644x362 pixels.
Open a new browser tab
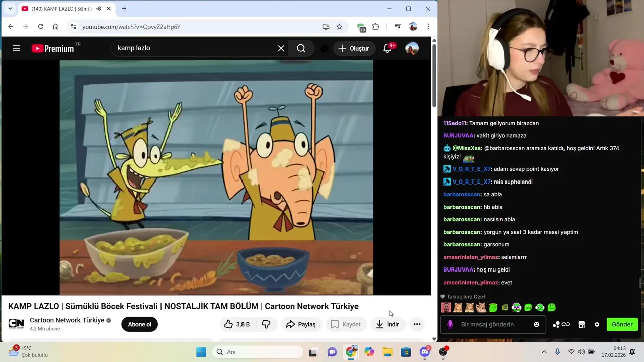click(124, 9)
